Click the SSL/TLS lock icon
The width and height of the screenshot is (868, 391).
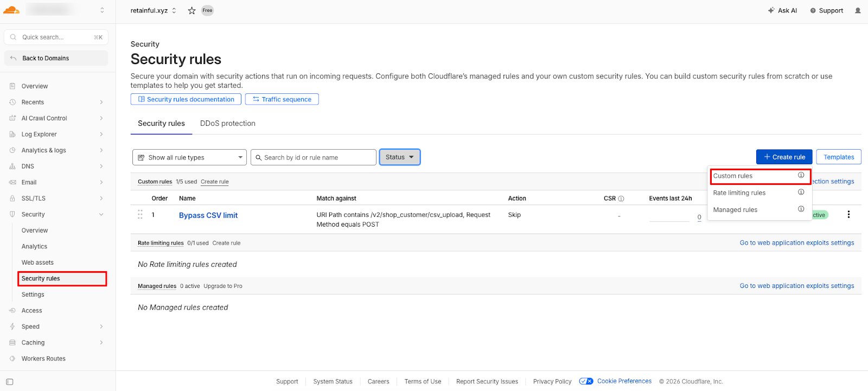12,198
